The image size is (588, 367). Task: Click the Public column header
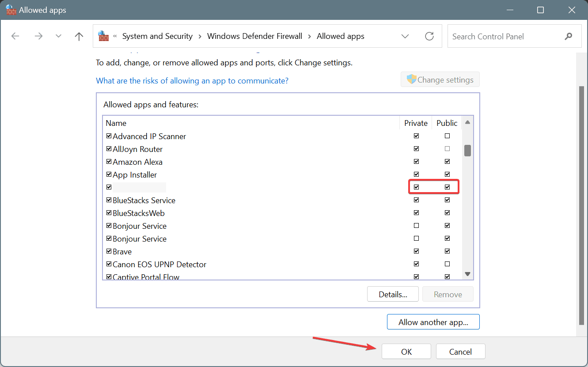pos(447,123)
